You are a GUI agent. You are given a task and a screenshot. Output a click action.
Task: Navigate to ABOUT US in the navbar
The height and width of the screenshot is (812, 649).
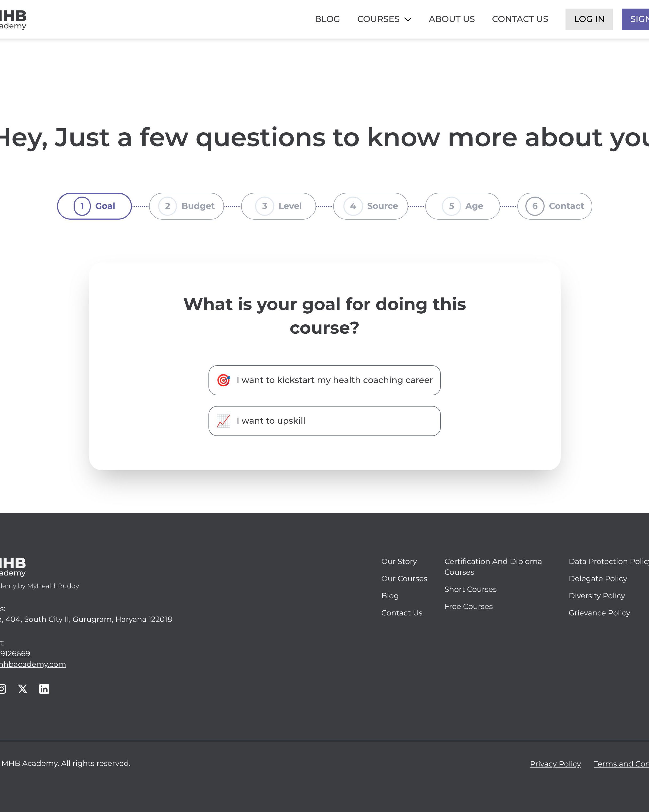[x=451, y=19]
